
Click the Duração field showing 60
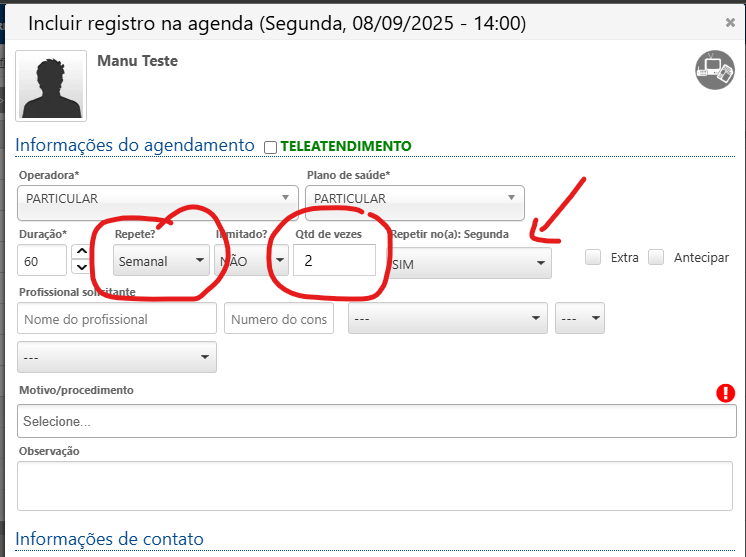[x=42, y=260]
